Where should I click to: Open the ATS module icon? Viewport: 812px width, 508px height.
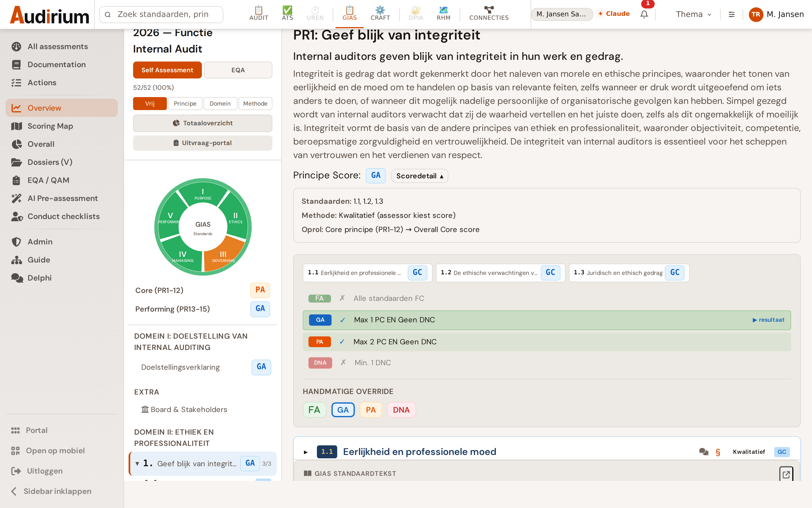coord(287,14)
